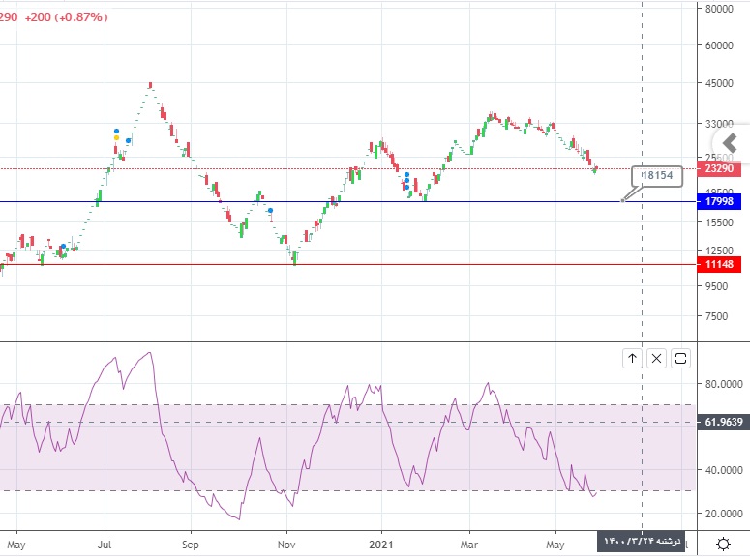The height and width of the screenshot is (560, 750).
Task: Click the 80.0000 RSI scale label
Action: 724,384
